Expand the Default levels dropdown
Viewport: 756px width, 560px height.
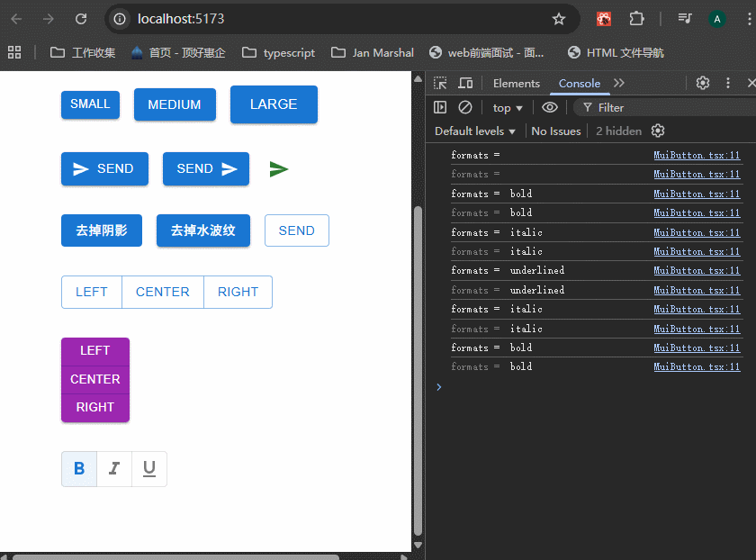tap(475, 131)
